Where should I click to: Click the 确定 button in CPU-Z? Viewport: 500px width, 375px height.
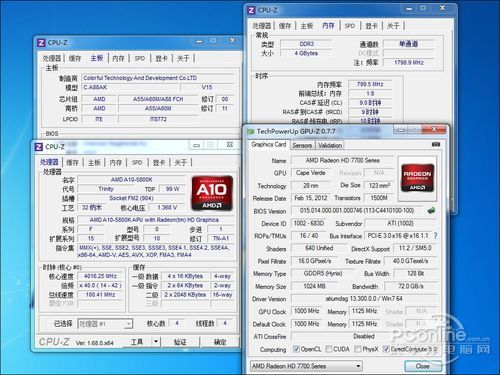point(220,342)
